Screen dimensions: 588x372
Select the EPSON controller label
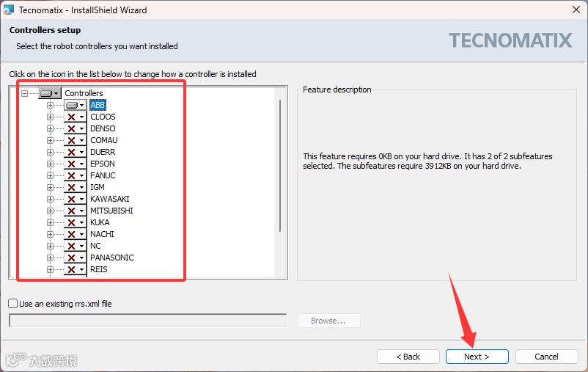(103, 164)
